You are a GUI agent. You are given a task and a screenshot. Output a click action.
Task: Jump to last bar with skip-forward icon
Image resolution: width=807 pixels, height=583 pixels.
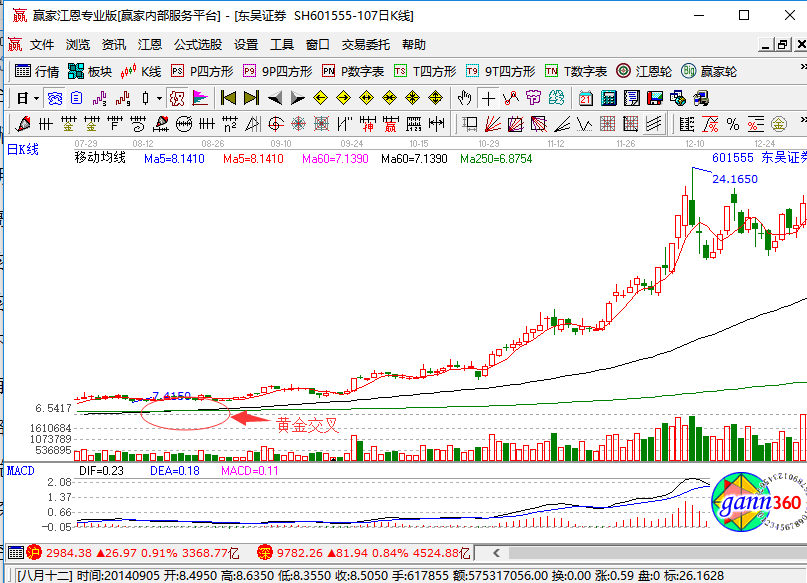click(251, 98)
